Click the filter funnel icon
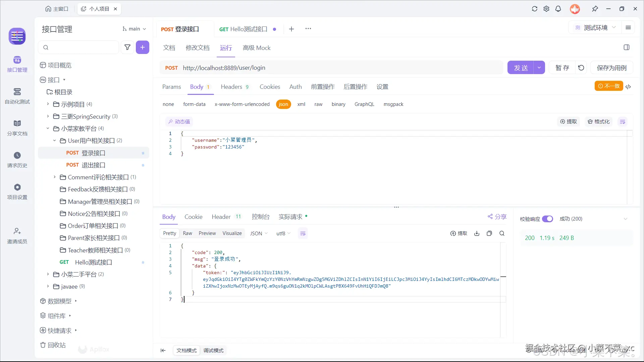 click(127, 47)
